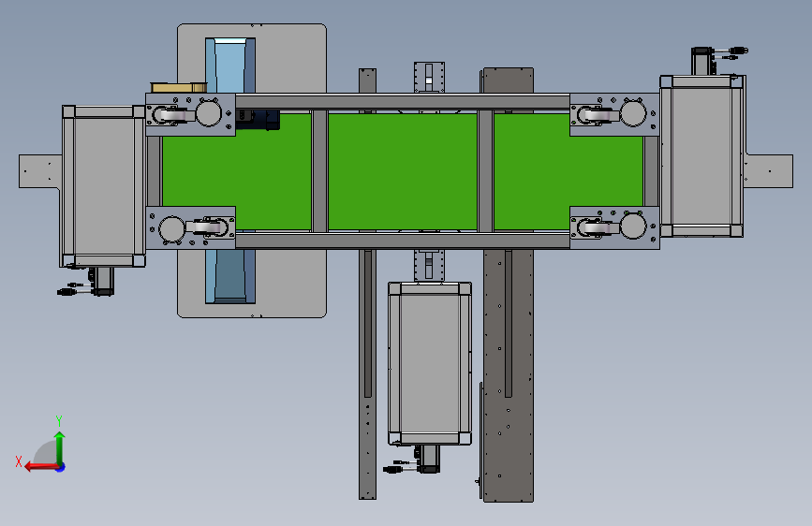Click the red X axis arrow of the triad
812x526 pixels.
click(x=41, y=467)
